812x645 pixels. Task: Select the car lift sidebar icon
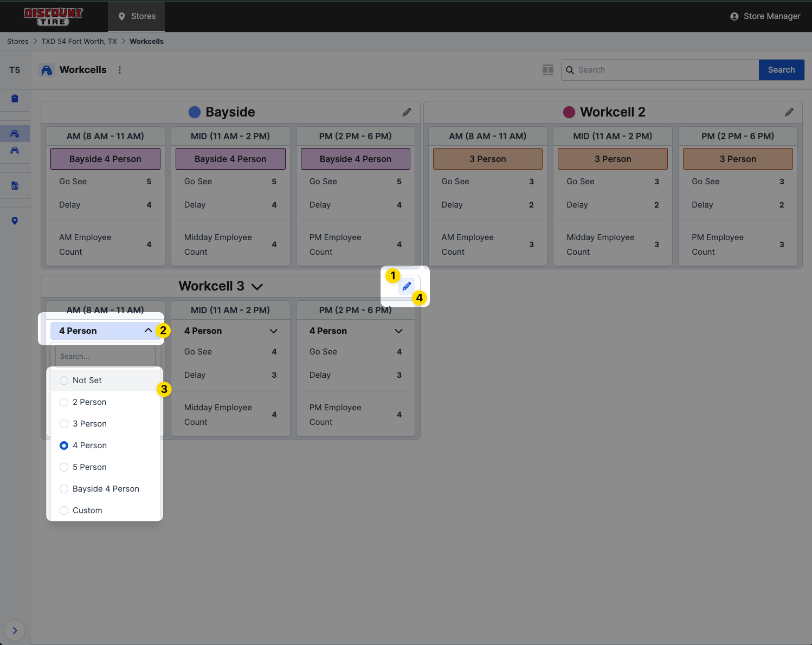(15, 151)
